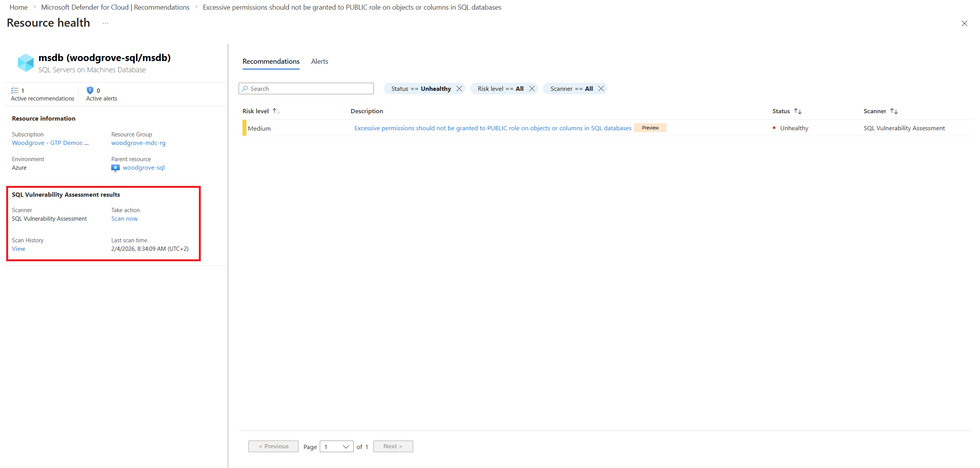Open the ellipsis menu beside Resource health

105,24
